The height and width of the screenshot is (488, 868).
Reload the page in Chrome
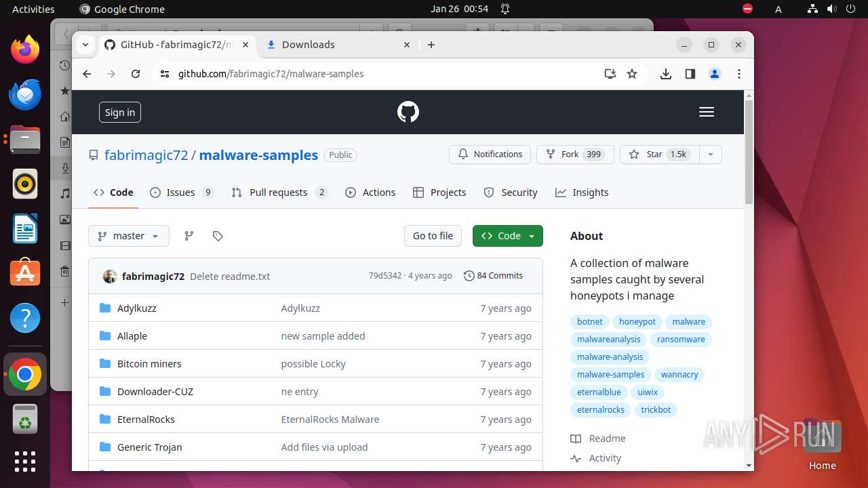[x=136, y=74]
